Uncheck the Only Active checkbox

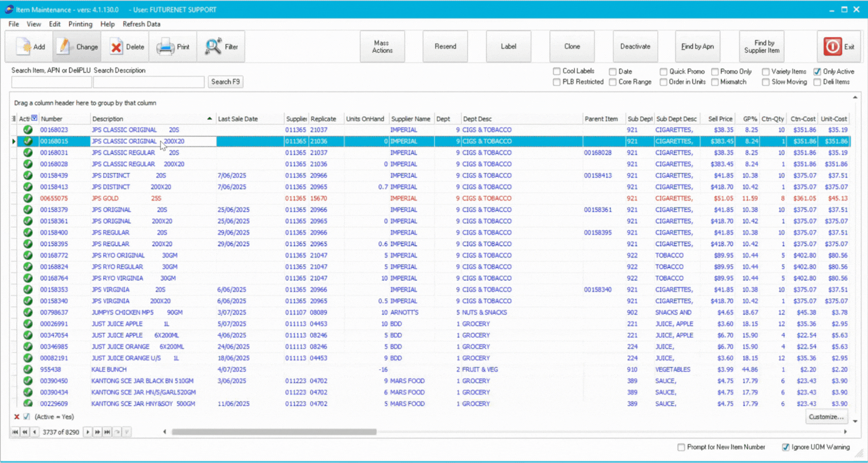817,72
